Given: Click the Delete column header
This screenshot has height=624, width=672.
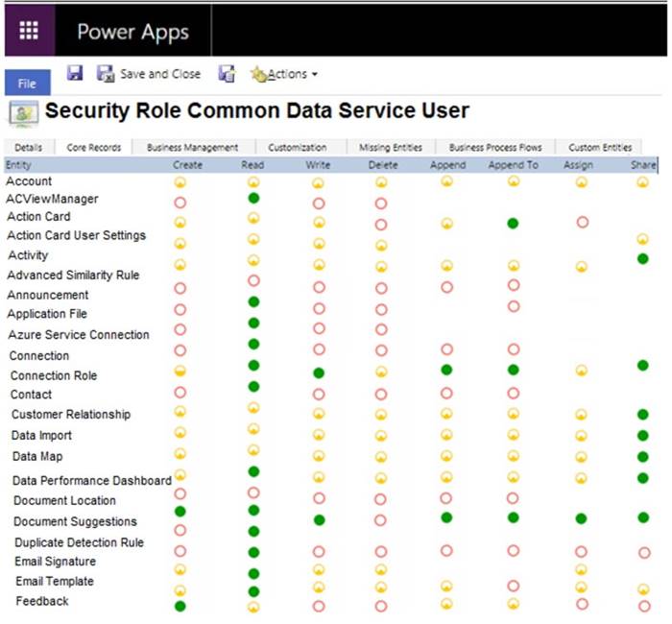Looking at the screenshot, I should [x=381, y=165].
